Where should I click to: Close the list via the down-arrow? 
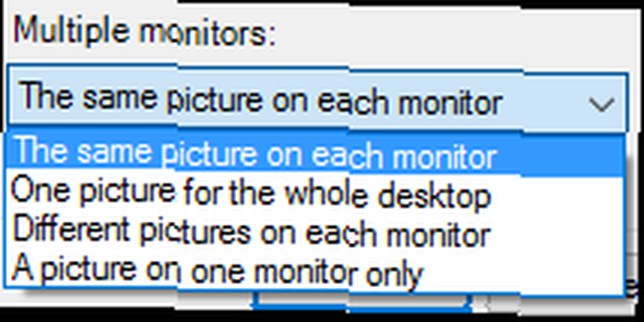601,104
